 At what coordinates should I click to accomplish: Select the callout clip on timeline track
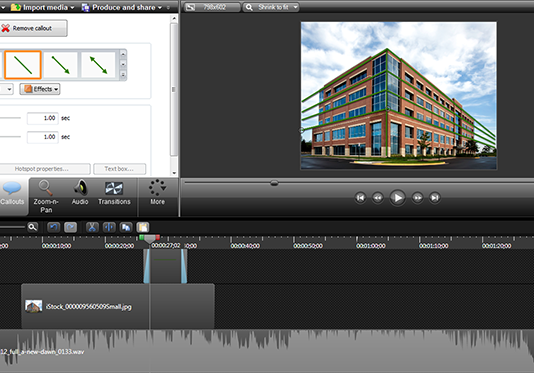(165, 266)
